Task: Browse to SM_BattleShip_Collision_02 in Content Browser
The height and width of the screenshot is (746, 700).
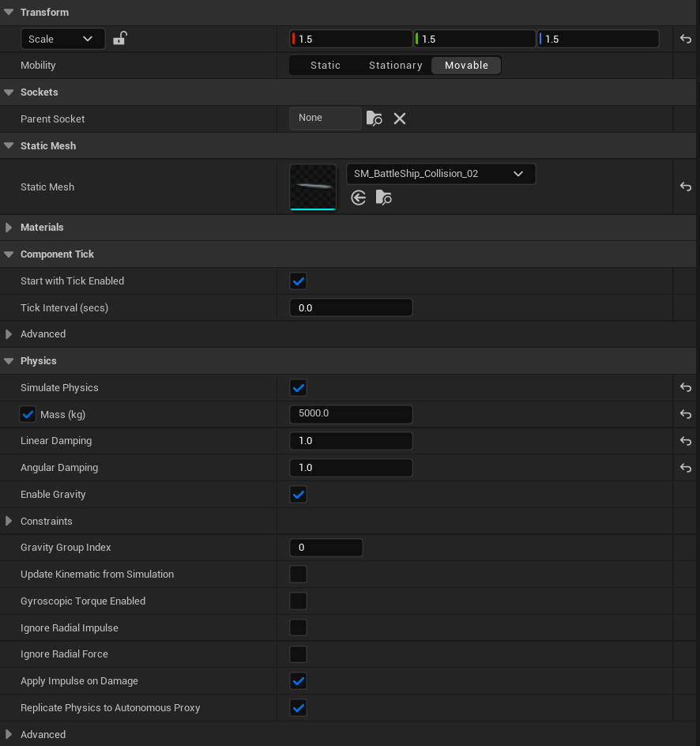Action: [383, 198]
